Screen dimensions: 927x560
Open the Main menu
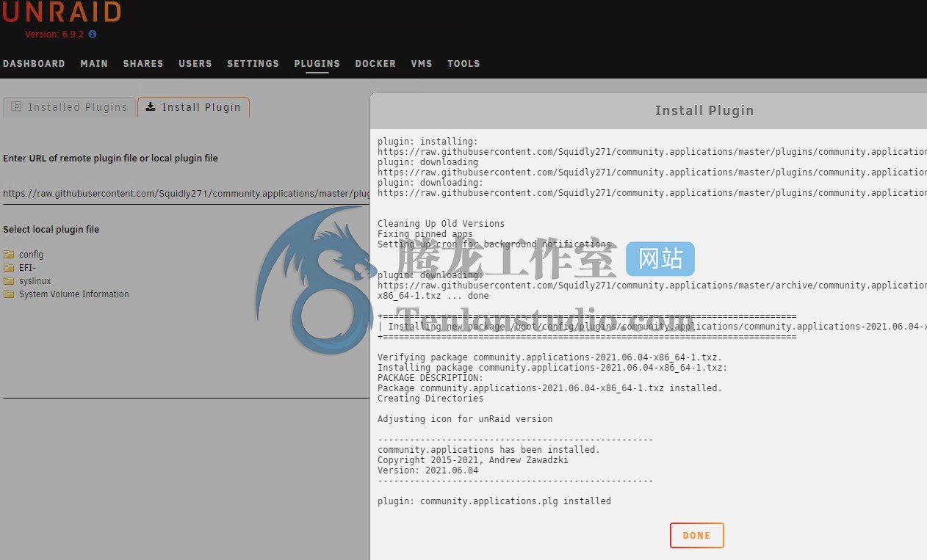pyautogui.click(x=94, y=64)
